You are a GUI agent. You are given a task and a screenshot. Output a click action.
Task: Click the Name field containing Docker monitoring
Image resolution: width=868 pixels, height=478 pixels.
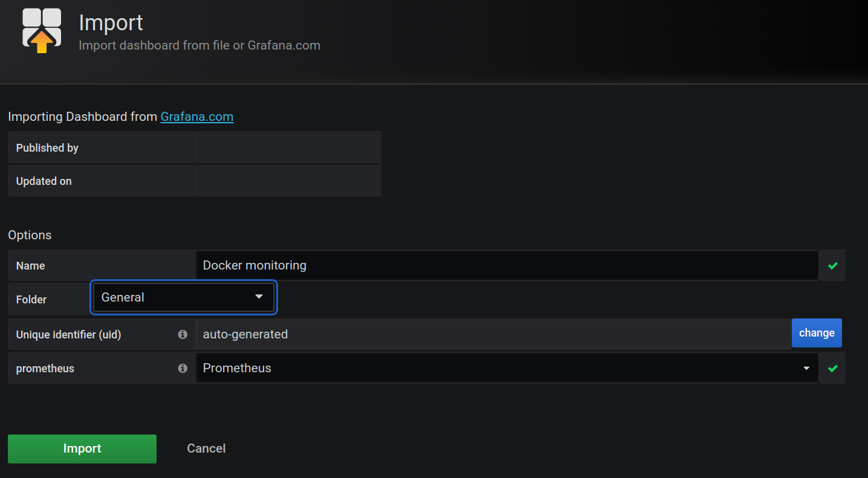click(x=507, y=265)
